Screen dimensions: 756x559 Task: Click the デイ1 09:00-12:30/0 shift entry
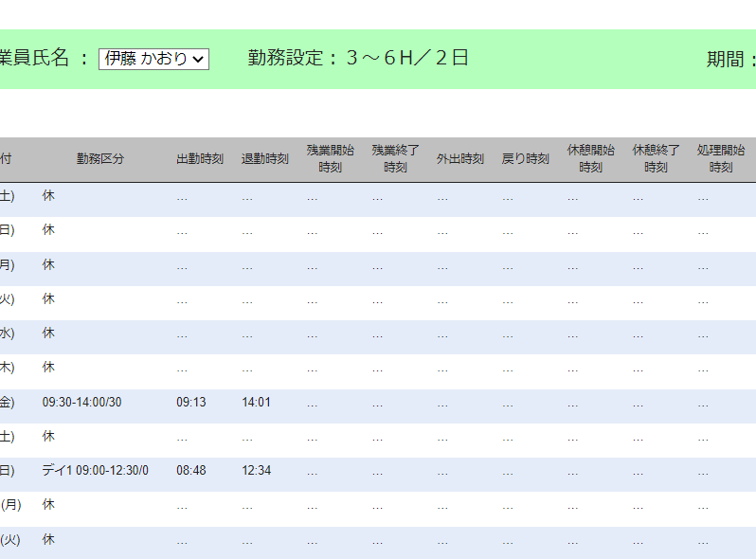(95, 471)
